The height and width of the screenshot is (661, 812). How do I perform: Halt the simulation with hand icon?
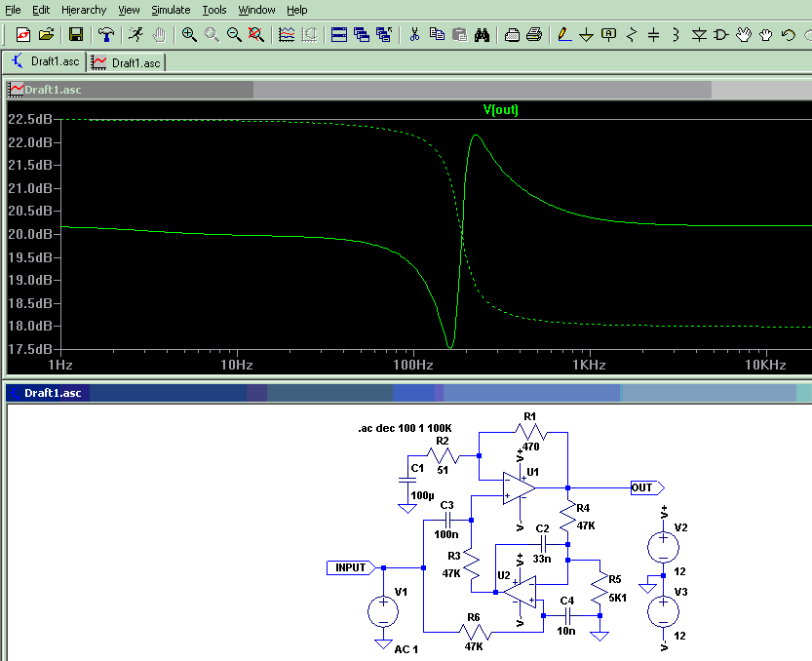point(159,35)
